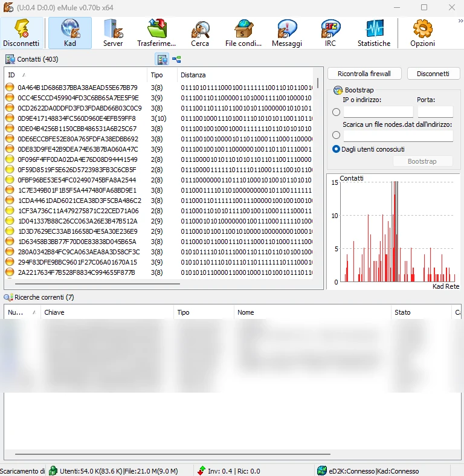The height and width of the screenshot is (476, 464).
Task: Click the Contatti graph area
Action: 393,231
